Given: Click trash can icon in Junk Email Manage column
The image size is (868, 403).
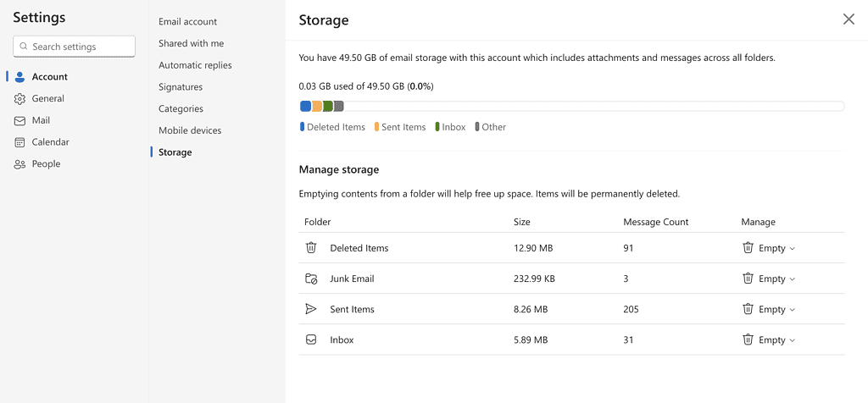Looking at the screenshot, I should pyautogui.click(x=748, y=279).
